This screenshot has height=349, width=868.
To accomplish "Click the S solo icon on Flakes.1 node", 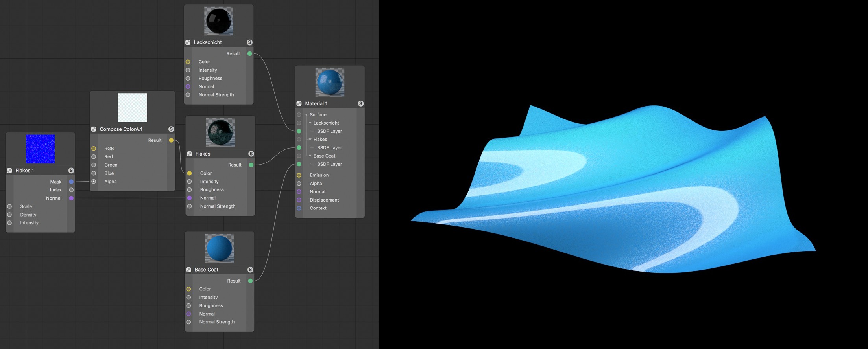I will [x=71, y=171].
